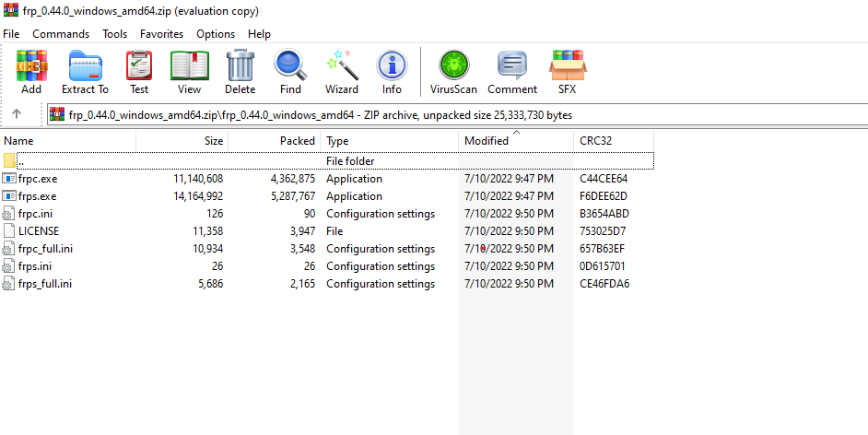Select the LICENSE file name
Image resolution: width=868 pixels, height=435 pixels.
click(x=39, y=231)
